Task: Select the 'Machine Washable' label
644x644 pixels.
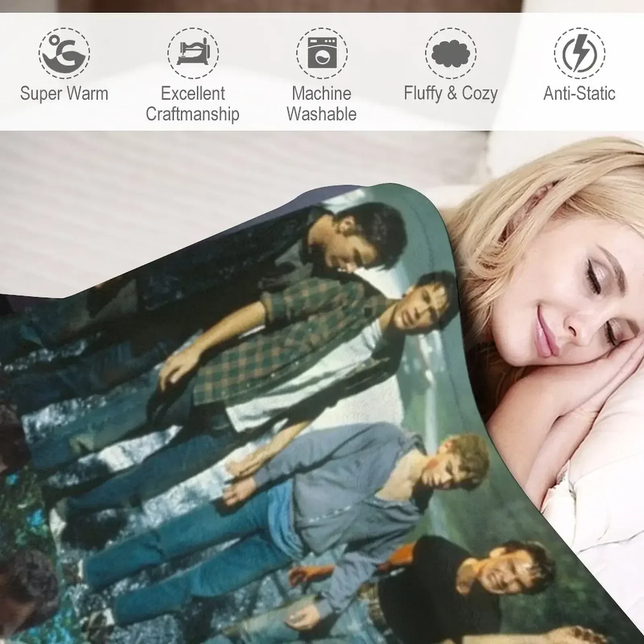Action: pyautogui.click(x=322, y=103)
